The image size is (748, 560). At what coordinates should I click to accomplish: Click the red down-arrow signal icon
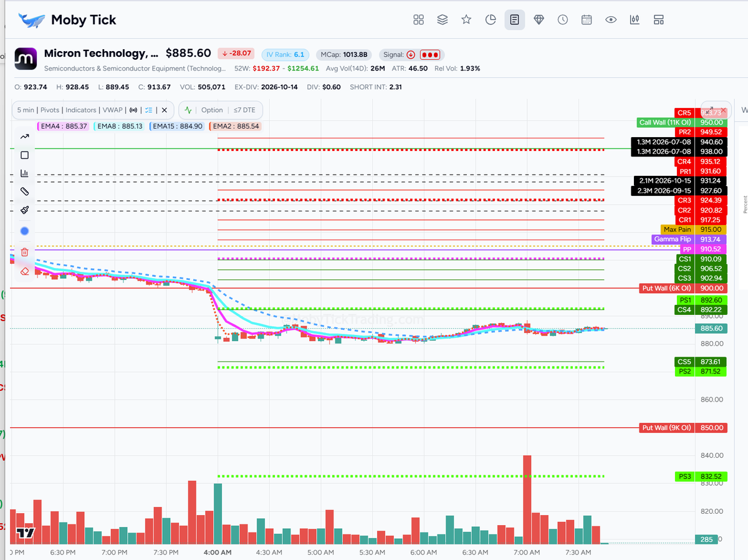411,54
